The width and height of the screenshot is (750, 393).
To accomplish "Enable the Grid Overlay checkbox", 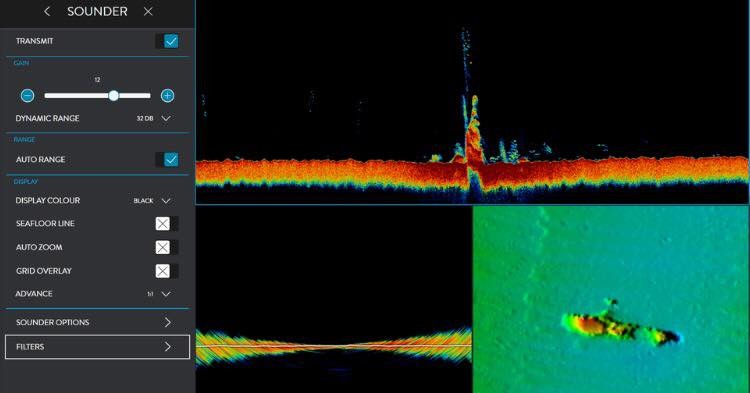I will tap(163, 271).
